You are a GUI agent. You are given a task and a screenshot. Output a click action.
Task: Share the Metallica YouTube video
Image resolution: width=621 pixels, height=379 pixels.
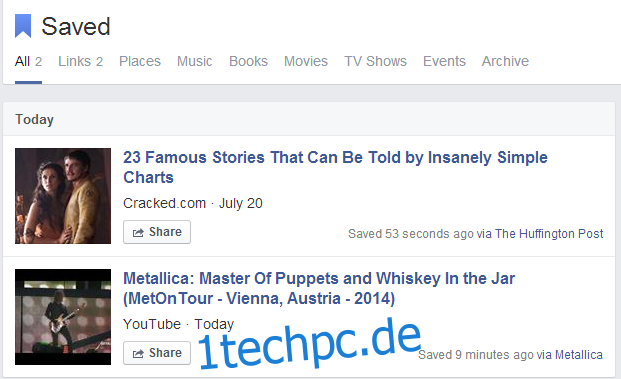[x=157, y=353]
